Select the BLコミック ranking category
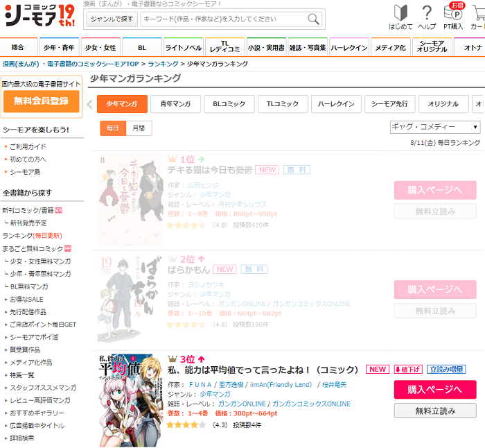Viewport: 485px width, 448px height. 229,104
